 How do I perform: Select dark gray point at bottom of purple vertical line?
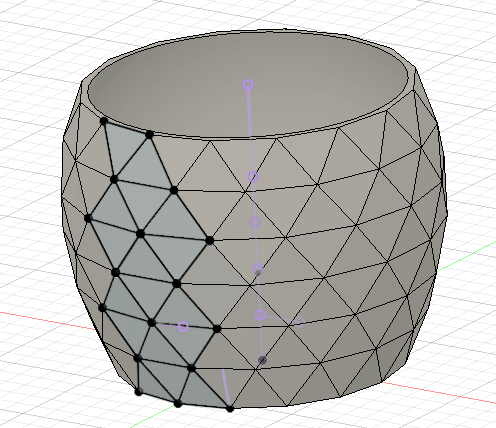pos(263,360)
